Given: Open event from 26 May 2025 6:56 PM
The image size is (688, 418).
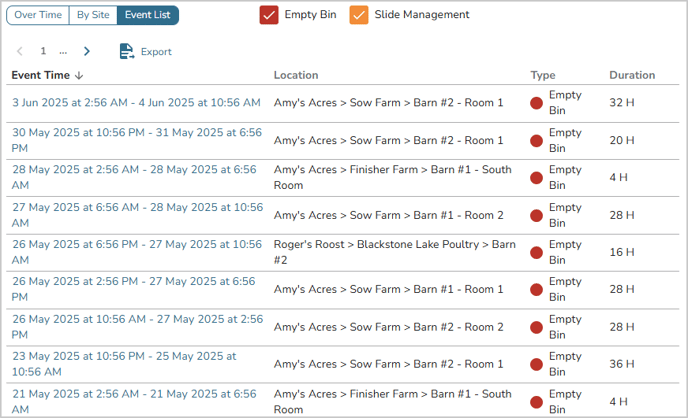Looking at the screenshot, I should [x=137, y=252].
